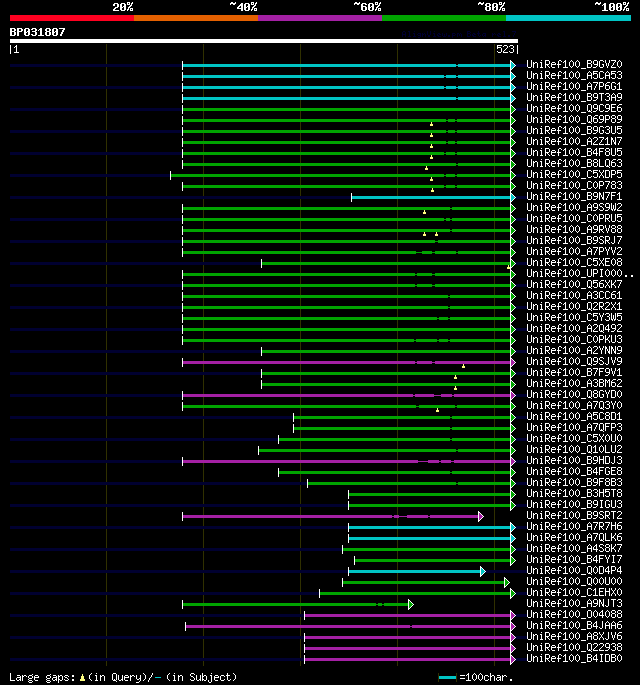
Task: Click the UniRef100_A4S8K7 label
Action: pos(574,549)
